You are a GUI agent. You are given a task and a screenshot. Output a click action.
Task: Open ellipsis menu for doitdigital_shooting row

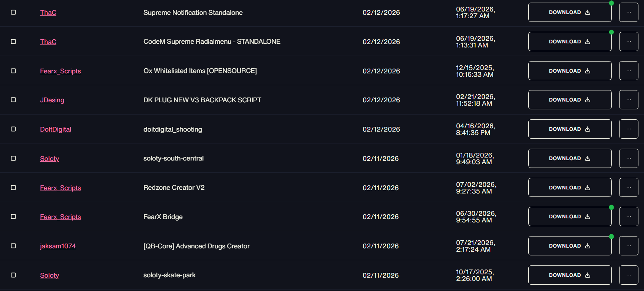628,129
